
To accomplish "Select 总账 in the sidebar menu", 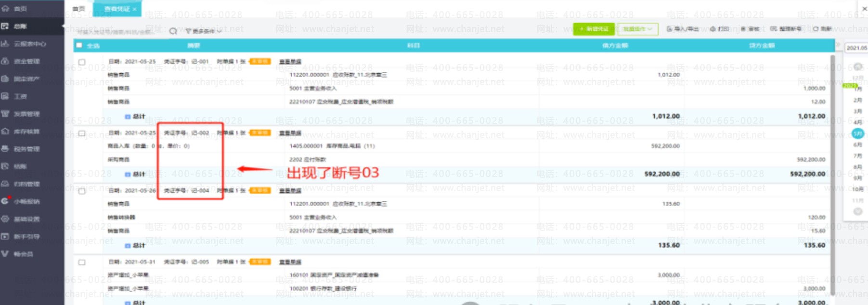I will (x=20, y=27).
